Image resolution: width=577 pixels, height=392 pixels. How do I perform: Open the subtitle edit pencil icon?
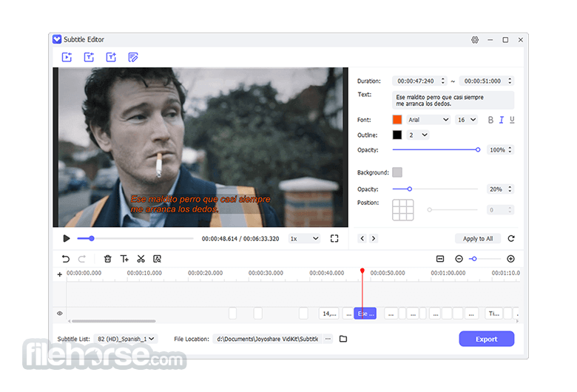pyautogui.click(x=133, y=57)
